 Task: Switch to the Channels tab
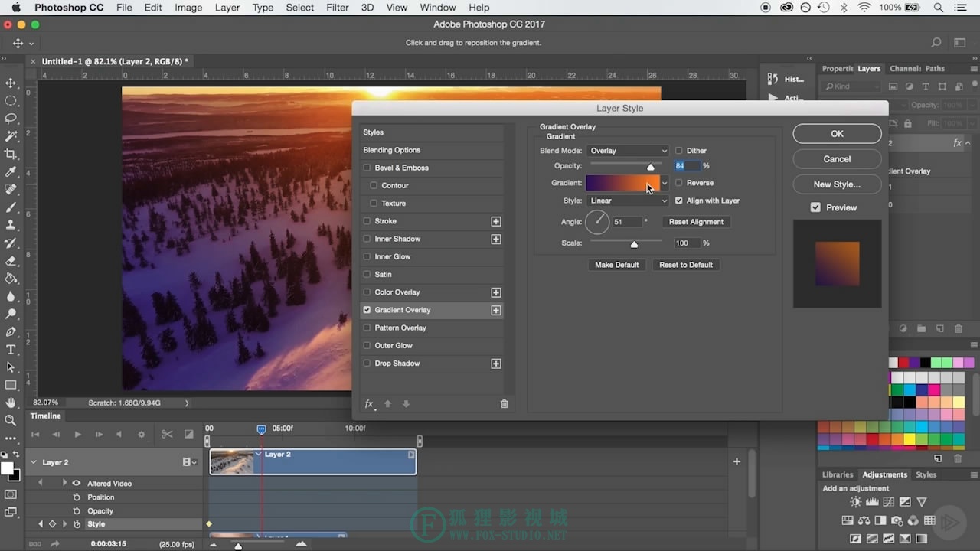click(905, 69)
